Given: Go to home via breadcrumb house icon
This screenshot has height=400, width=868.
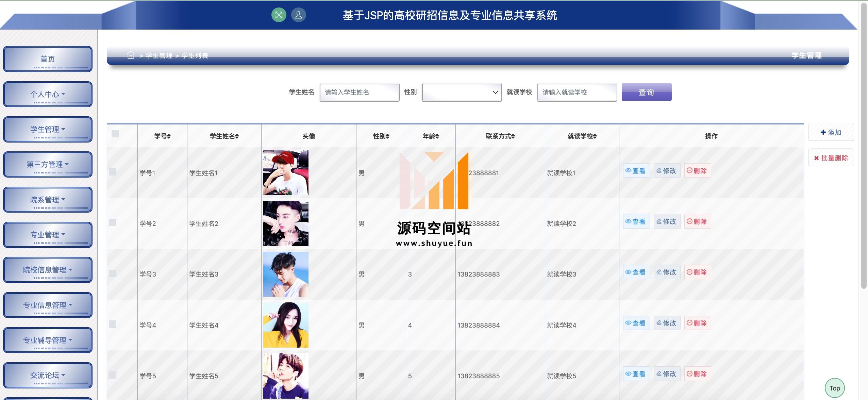Looking at the screenshot, I should point(131,55).
